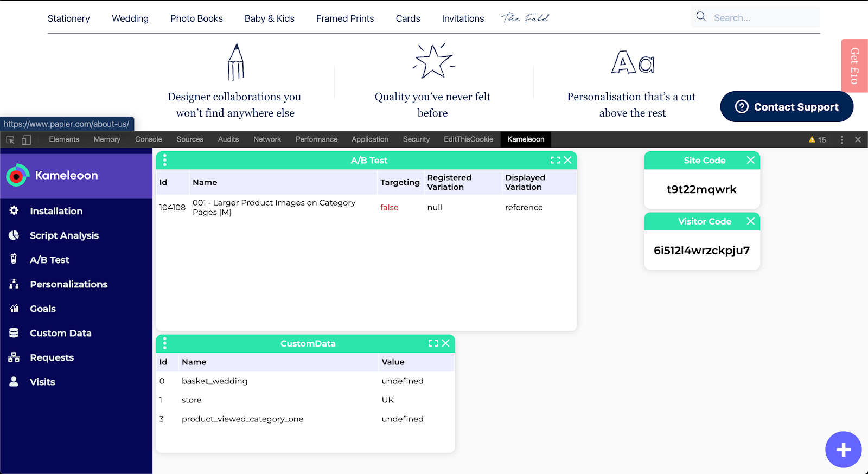The height and width of the screenshot is (474, 868).
Task: Open the Framed Prints menu
Action: [345, 18]
